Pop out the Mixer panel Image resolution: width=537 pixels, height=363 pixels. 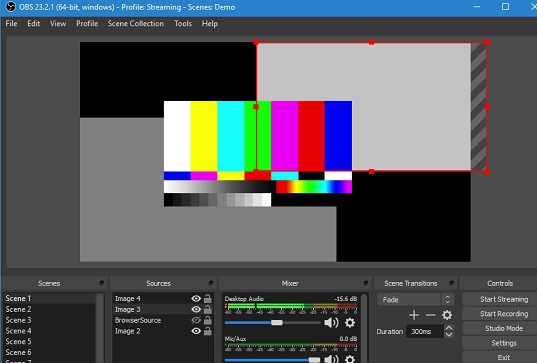[x=366, y=283]
